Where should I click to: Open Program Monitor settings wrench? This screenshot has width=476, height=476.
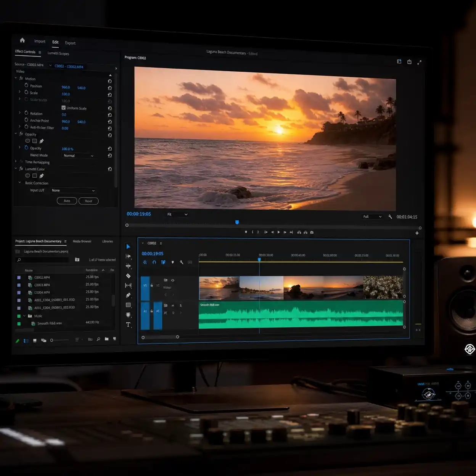(390, 217)
